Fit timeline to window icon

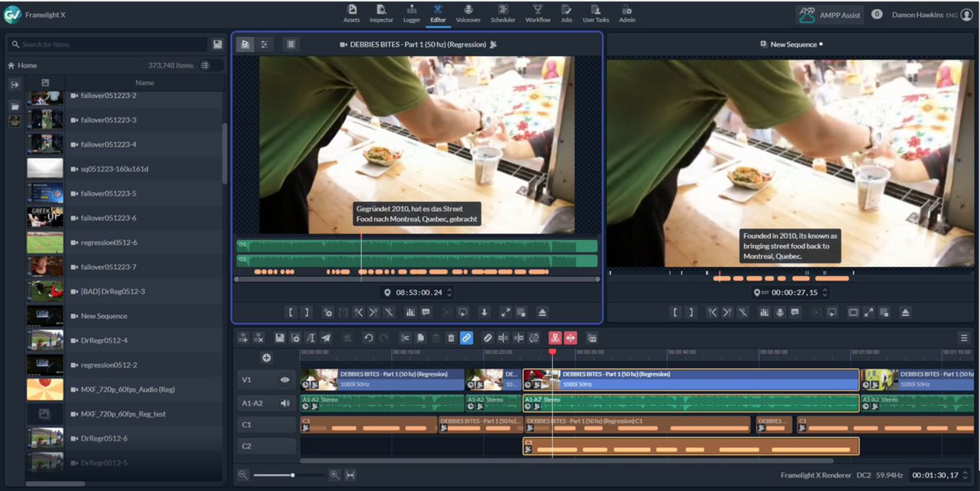pos(350,475)
